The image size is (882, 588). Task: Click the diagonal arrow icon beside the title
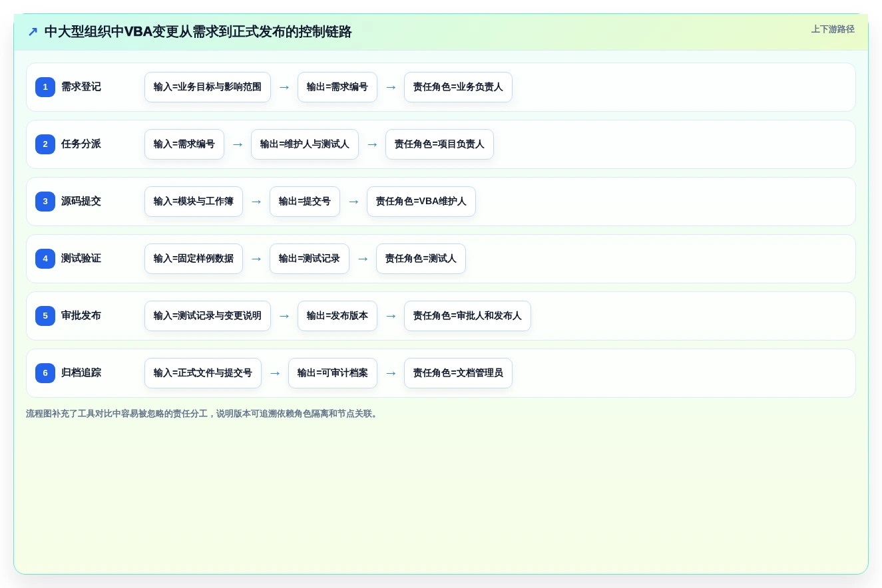pyautogui.click(x=33, y=31)
